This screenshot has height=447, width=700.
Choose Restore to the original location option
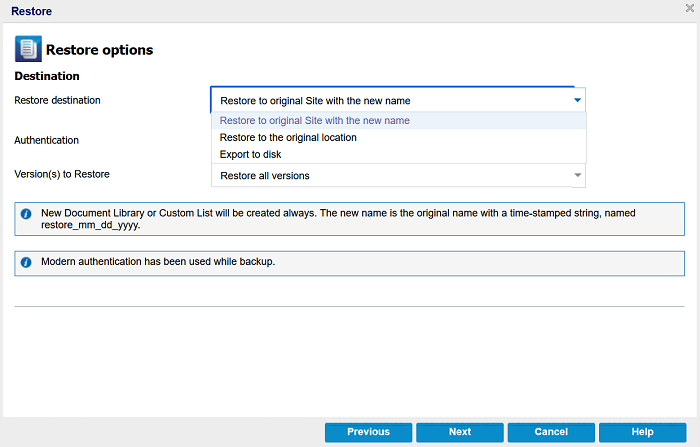click(x=398, y=138)
